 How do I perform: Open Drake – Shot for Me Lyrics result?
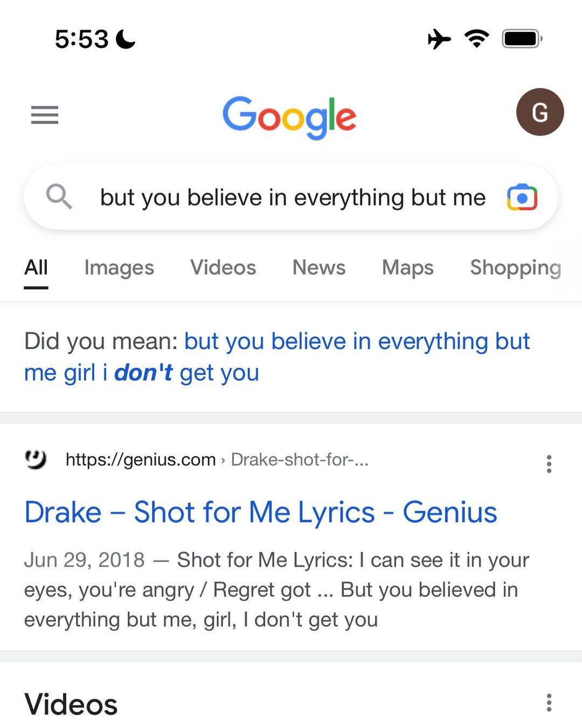click(261, 512)
